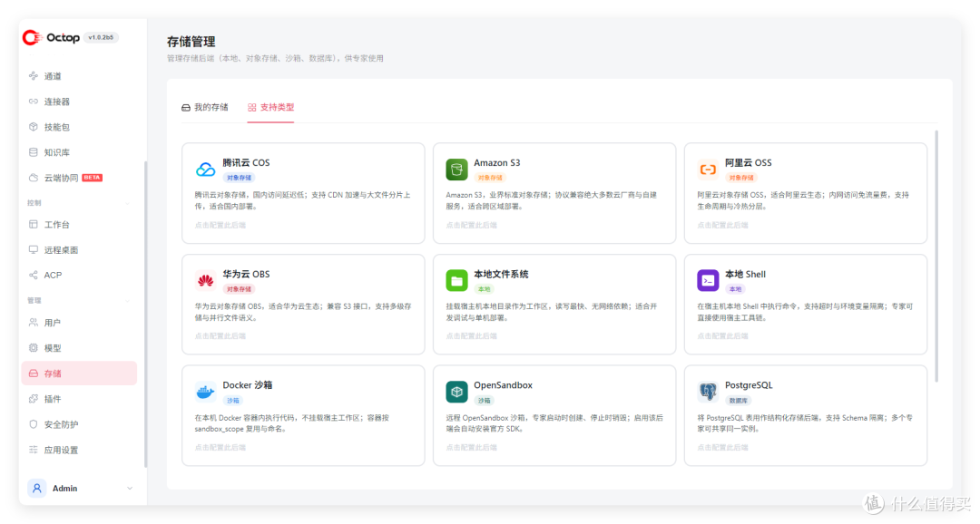
Task: Open 应用设置 in the sidebar menu
Action: (x=79, y=450)
